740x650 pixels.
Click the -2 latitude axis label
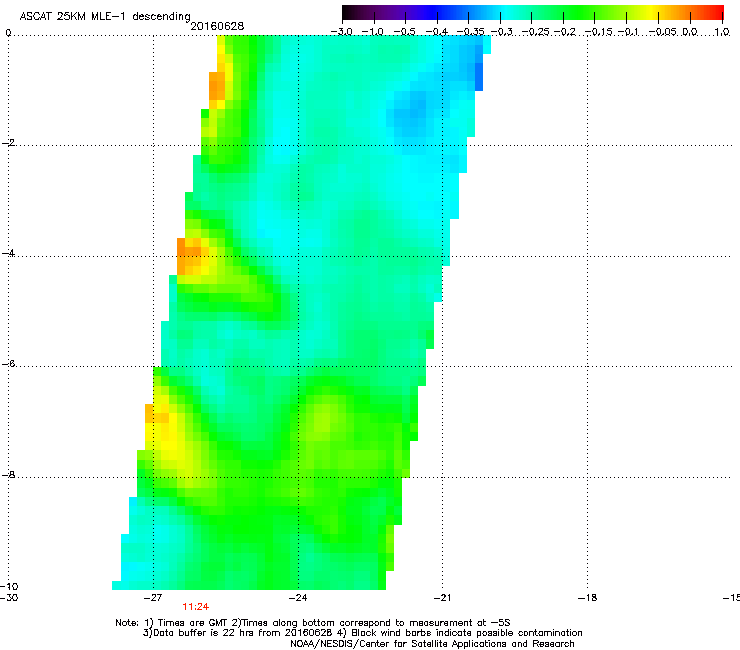(x=8, y=143)
